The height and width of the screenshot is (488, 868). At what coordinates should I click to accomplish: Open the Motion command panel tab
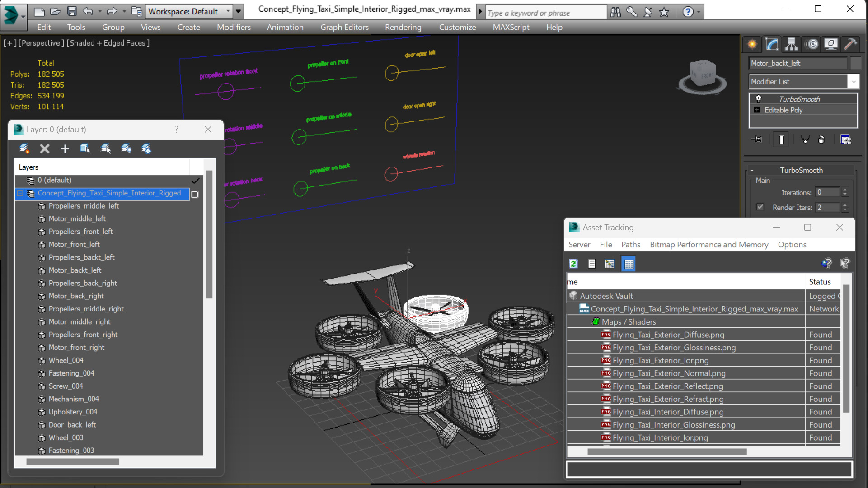(812, 44)
